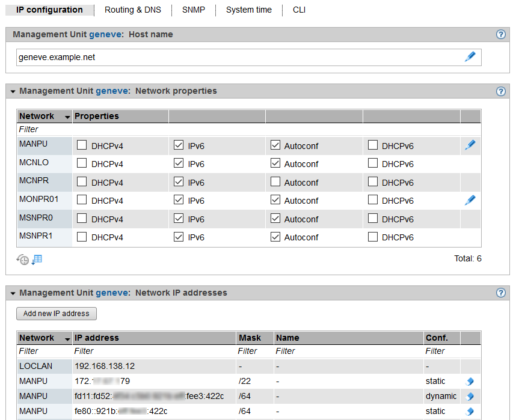Open the Network column sort dropdown in properties table

tap(66, 117)
